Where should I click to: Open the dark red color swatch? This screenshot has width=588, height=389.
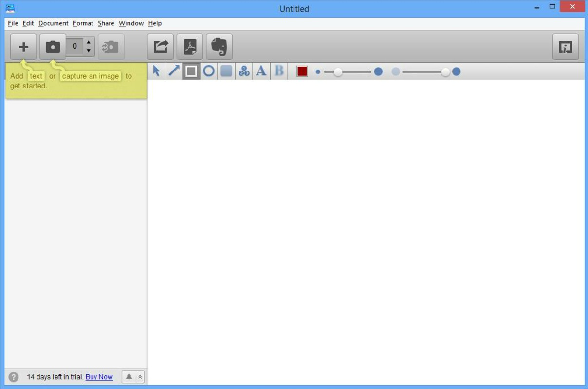[302, 71]
